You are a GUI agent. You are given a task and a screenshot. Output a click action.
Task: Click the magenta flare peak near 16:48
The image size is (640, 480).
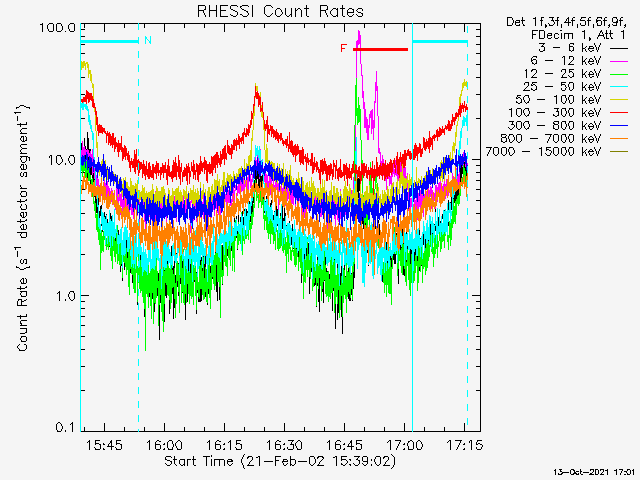(359, 37)
